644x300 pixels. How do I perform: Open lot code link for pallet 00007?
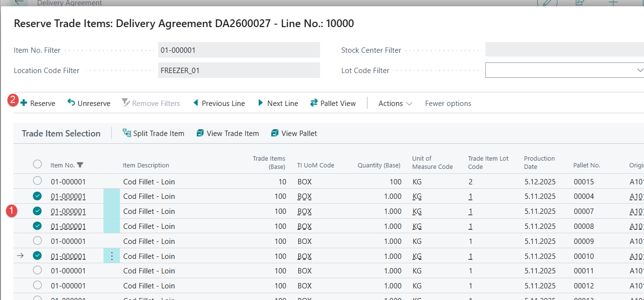pyautogui.click(x=470, y=211)
